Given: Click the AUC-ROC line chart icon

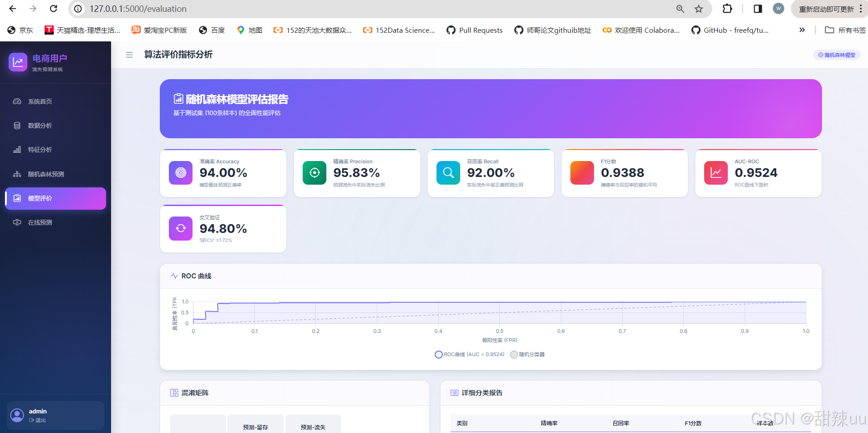Looking at the screenshot, I should point(716,173).
